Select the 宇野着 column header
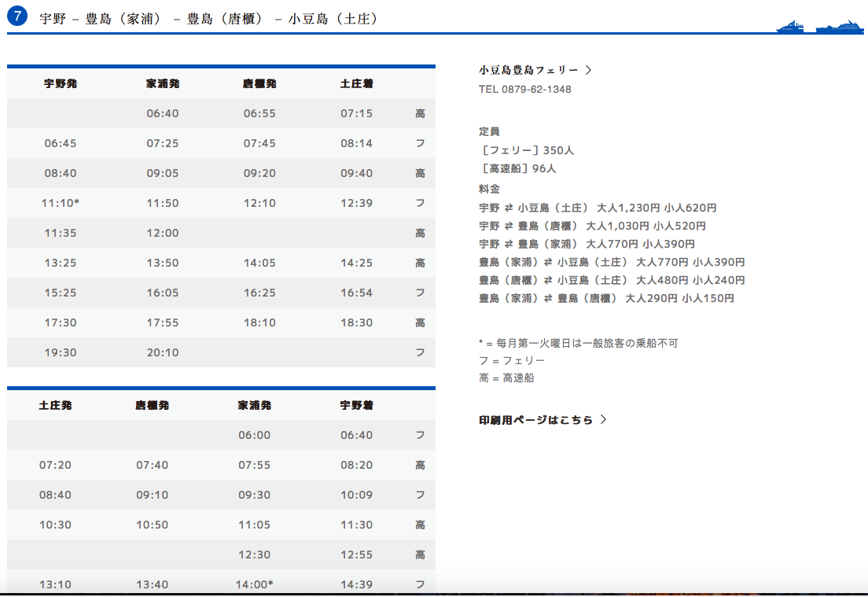 [x=356, y=405]
